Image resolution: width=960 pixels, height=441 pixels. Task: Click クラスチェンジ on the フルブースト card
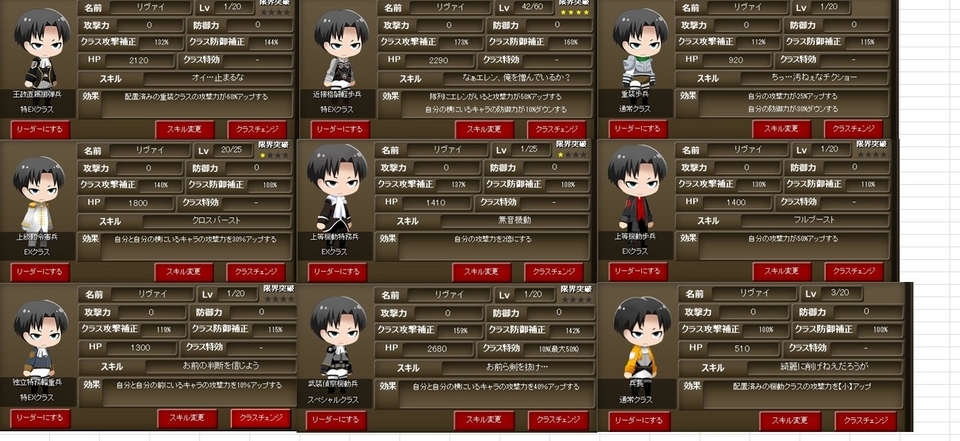[x=854, y=272]
